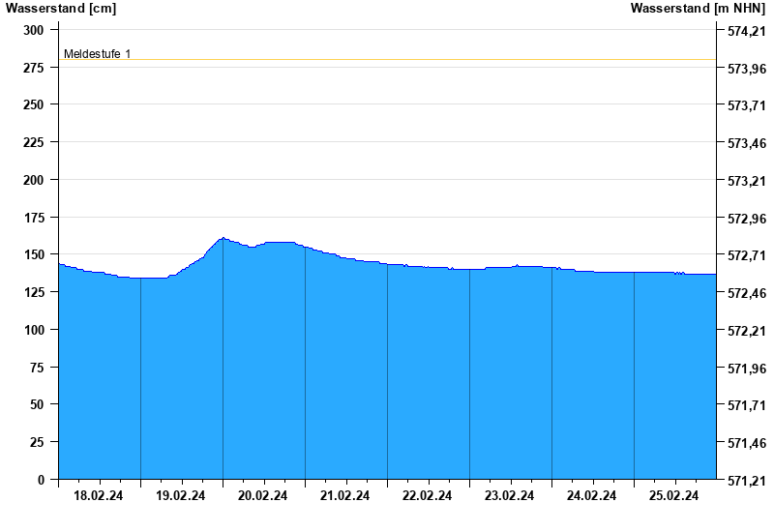Select the 'Meldestufe 1' threshold label
This screenshot has height=532, width=774.
[97, 54]
